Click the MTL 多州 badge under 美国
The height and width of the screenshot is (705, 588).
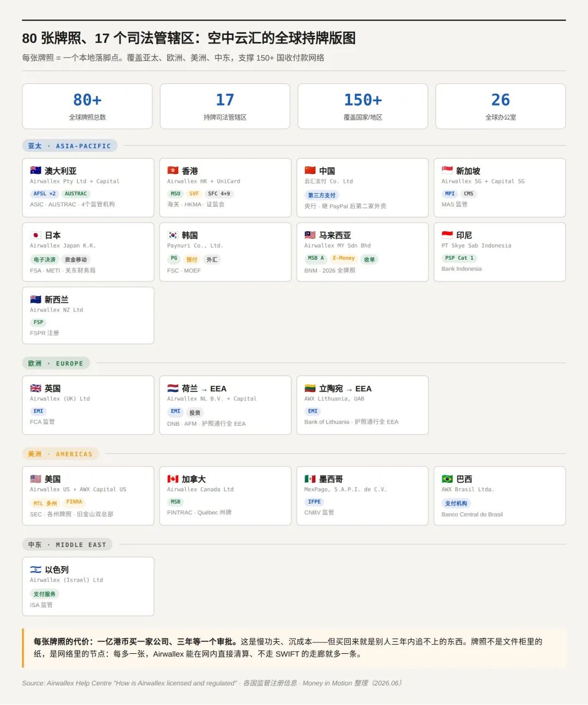coord(45,503)
